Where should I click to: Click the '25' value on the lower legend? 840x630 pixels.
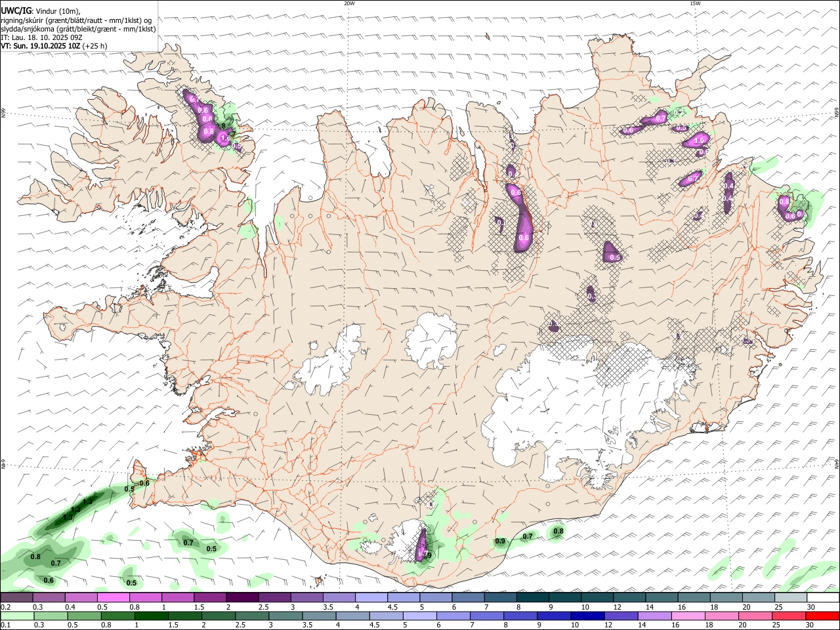click(x=777, y=625)
